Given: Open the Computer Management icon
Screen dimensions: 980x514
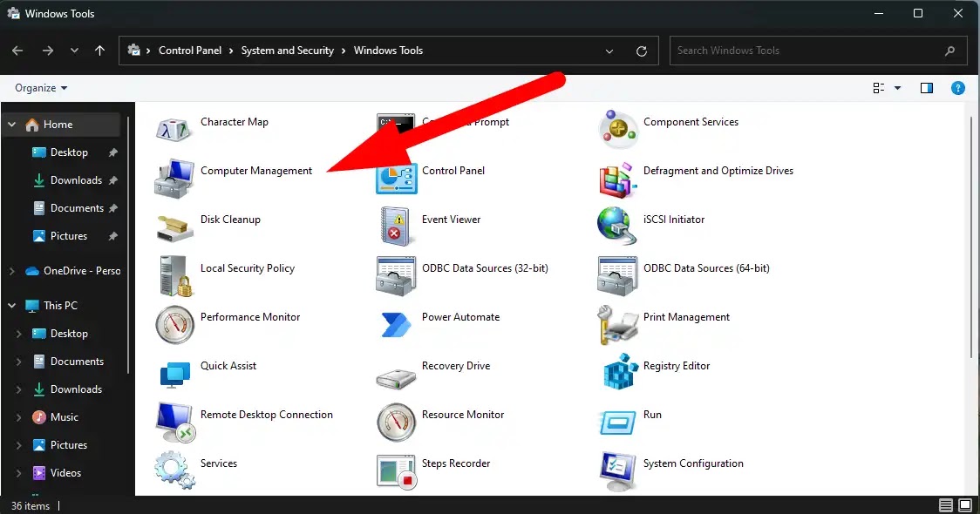Looking at the screenshot, I should point(174,179).
